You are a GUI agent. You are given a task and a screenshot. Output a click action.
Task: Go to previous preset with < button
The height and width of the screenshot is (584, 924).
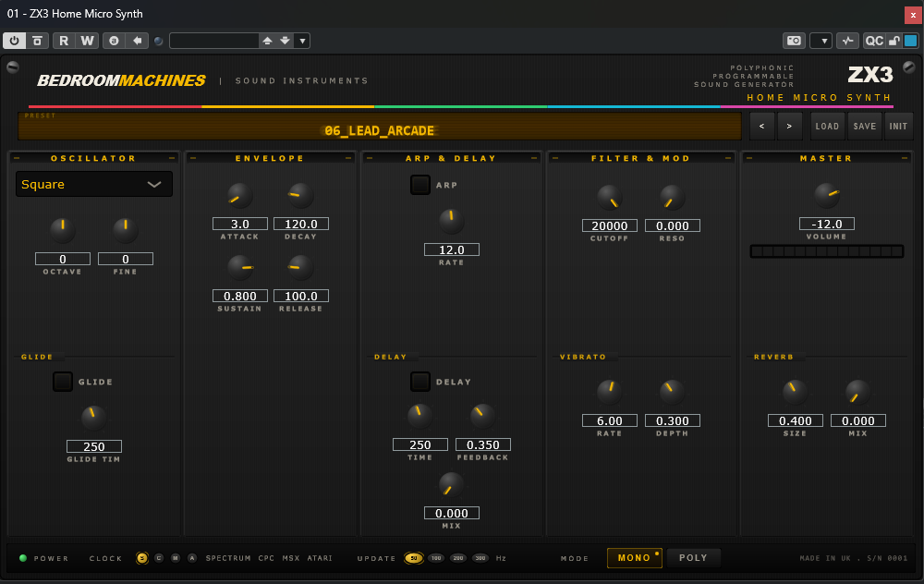click(x=762, y=126)
